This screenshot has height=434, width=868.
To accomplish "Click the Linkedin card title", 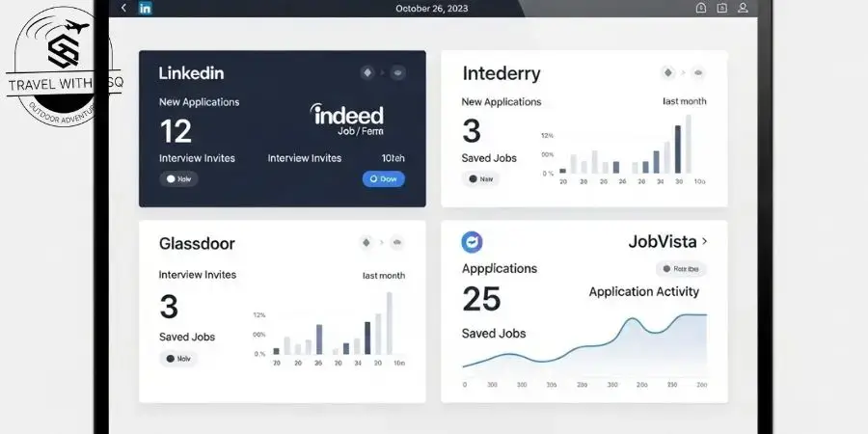I will click(x=192, y=73).
